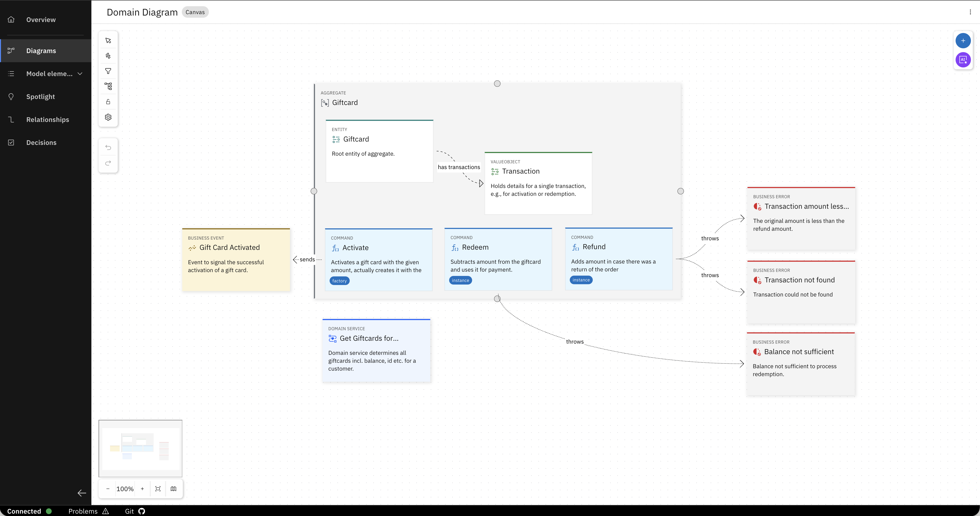Open canvas settings via the gear icon
The width and height of the screenshot is (980, 516).
tap(108, 117)
